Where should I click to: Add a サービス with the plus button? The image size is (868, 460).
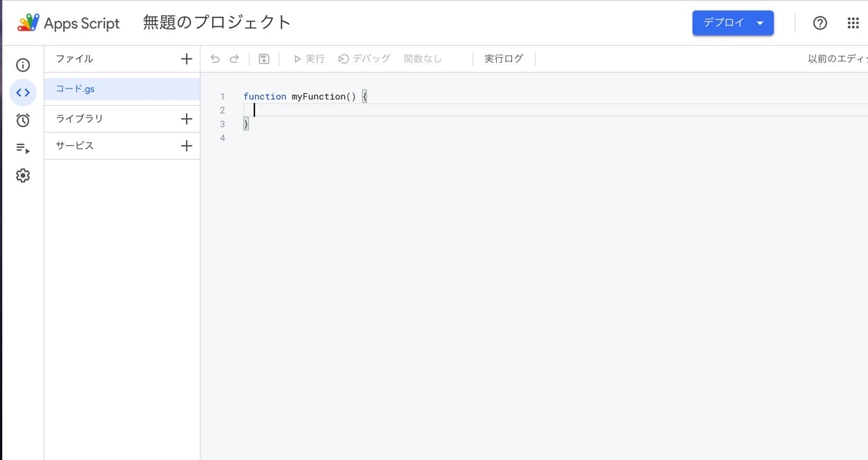coord(186,146)
